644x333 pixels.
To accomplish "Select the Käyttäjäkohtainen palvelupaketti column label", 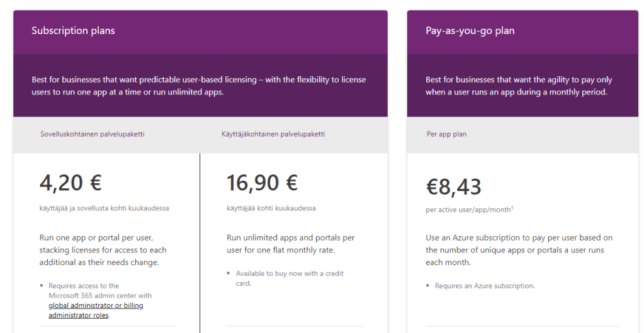I will 273,134.
